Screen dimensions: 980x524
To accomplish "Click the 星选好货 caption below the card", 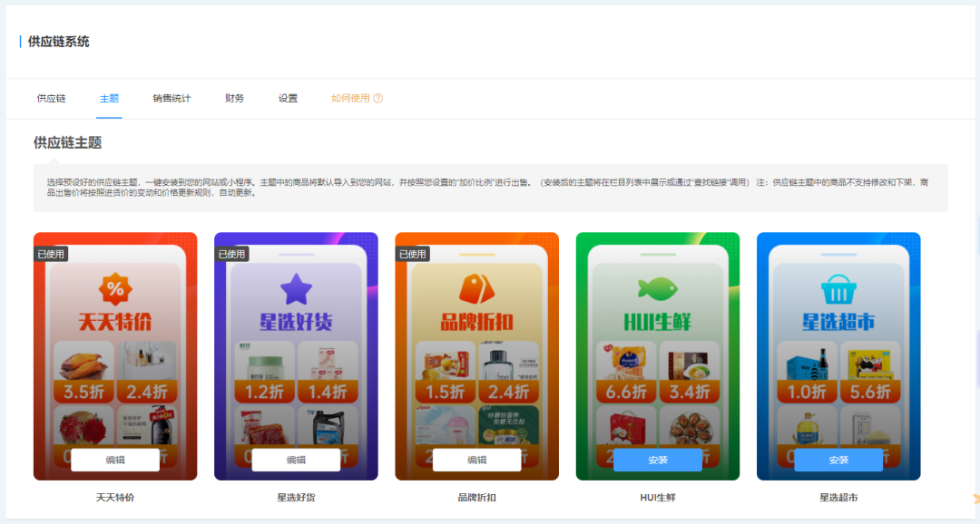I will (x=296, y=498).
